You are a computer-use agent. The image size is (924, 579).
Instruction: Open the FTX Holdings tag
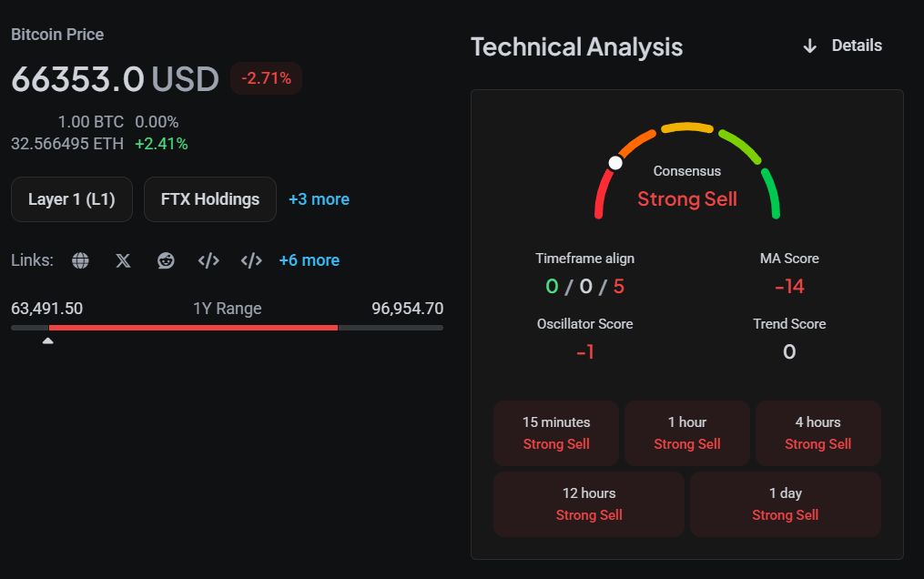pyautogui.click(x=210, y=199)
